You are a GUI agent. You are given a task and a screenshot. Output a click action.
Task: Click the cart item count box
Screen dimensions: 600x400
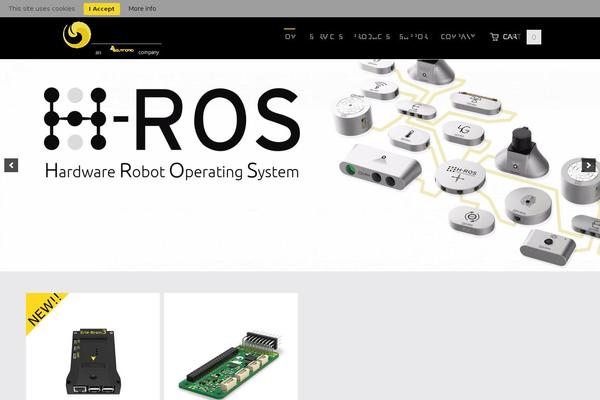click(534, 37)
